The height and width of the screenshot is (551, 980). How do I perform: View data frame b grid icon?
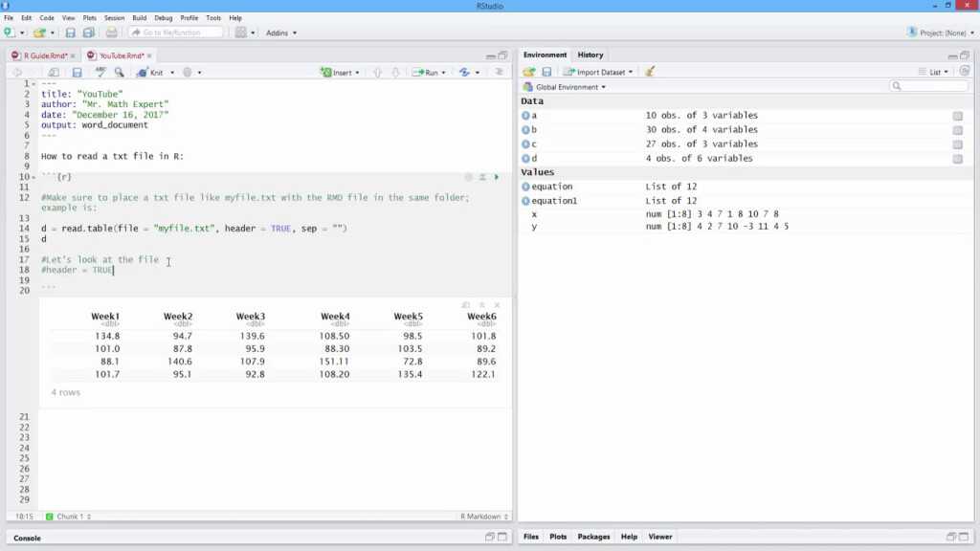tap(957, 130)
